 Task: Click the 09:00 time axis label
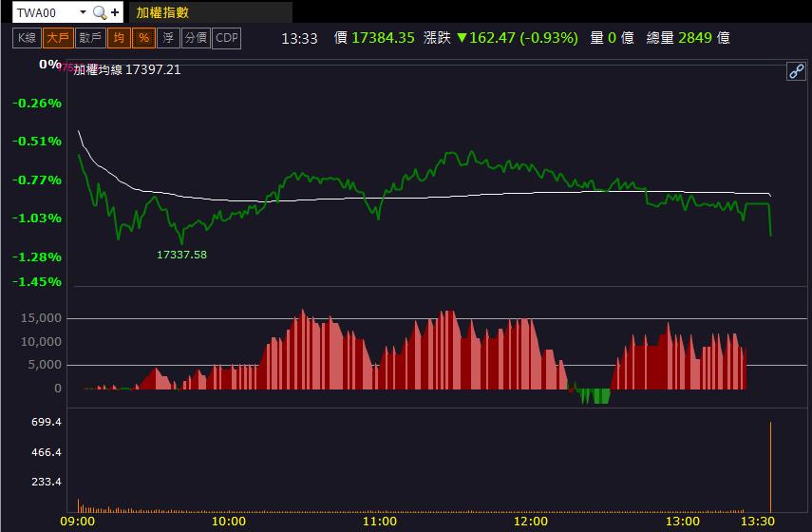pyautogui.click(x=78, y=522)
